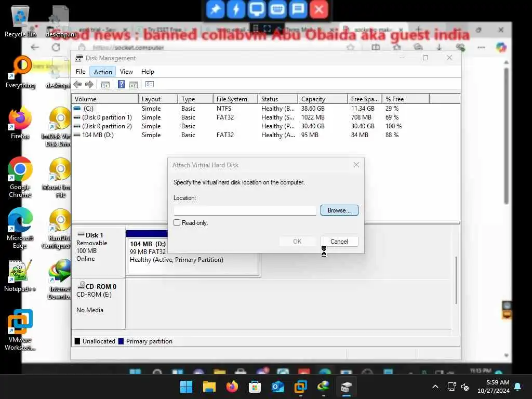The height and width of the screenshot is (399, 532).
Task: Select the RamDisk Configuration desktop icon
Action: click(57, 229)
